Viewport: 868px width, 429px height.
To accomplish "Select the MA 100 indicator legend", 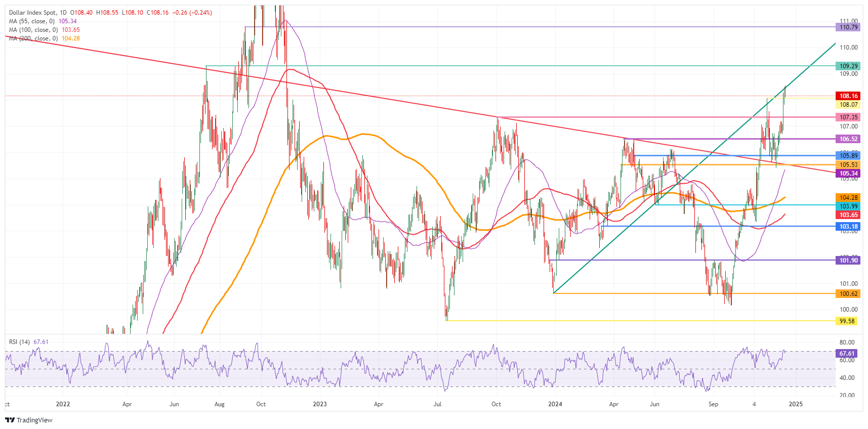I will (x=33, y=30).
